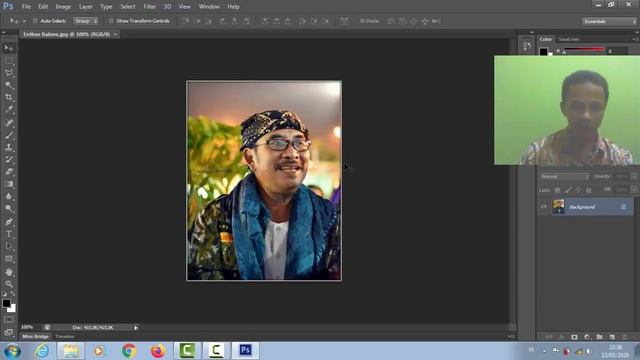
Task: Select the Healing Brush tool
Action: [x=9, y=122]
